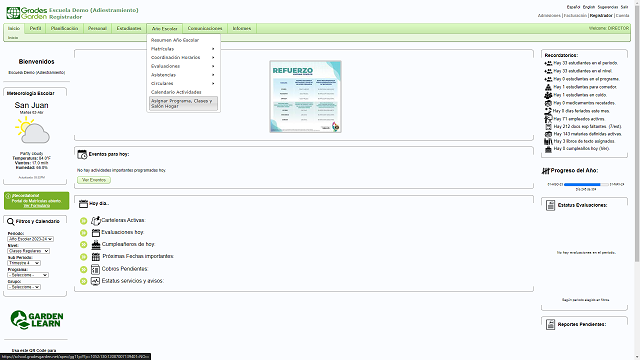640x360 pixels.
Task: Open the Perfil tab
Action: click(36, 29)
